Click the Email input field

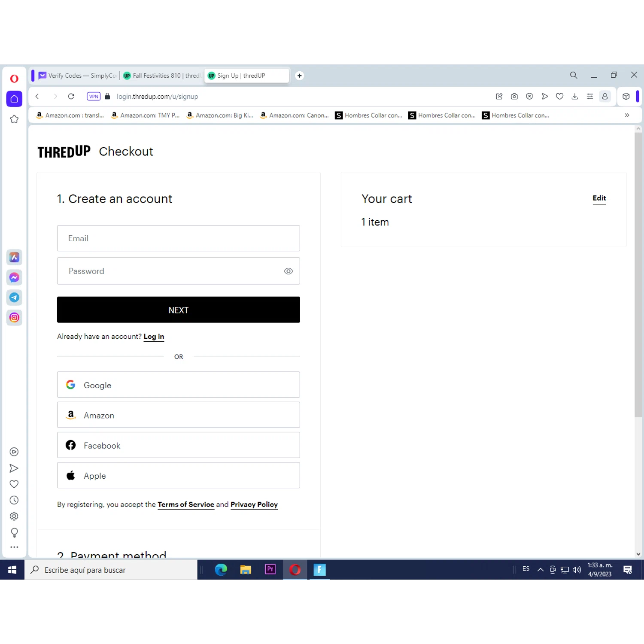pos(179,238)
